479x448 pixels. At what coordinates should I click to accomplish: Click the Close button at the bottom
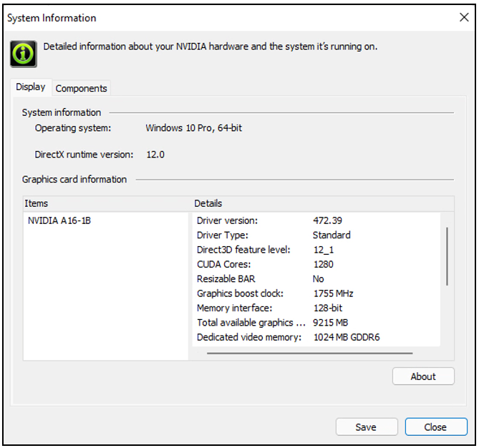(x=435, y=427)
